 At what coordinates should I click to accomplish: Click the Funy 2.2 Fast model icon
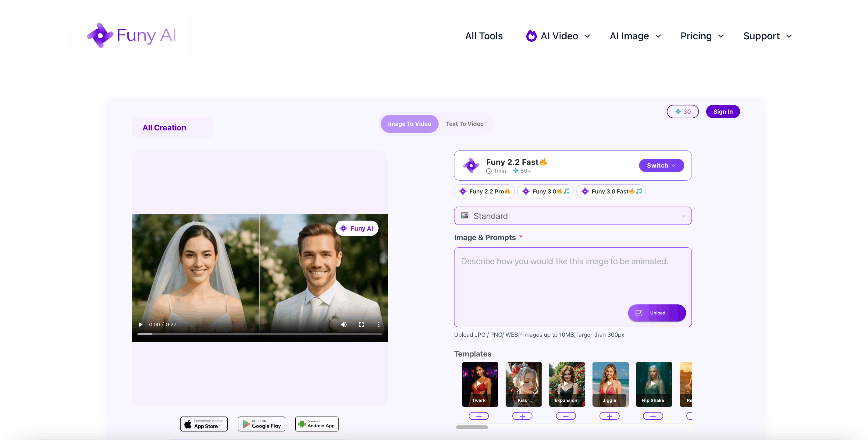[471, 165]
